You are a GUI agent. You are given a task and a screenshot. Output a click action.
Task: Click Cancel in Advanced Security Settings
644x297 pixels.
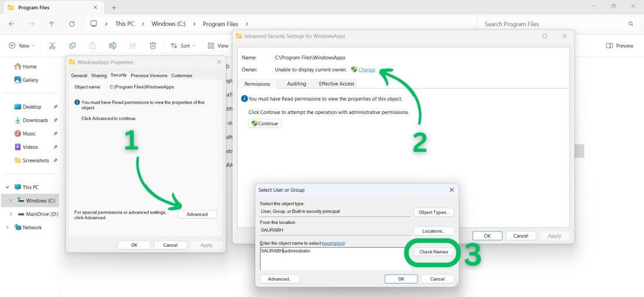pos(521,236)
